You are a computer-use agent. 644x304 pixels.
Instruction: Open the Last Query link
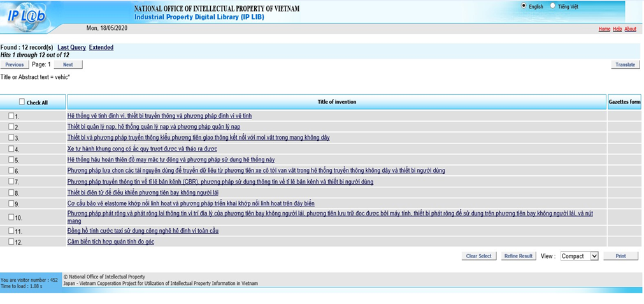(x=71, y=48)
